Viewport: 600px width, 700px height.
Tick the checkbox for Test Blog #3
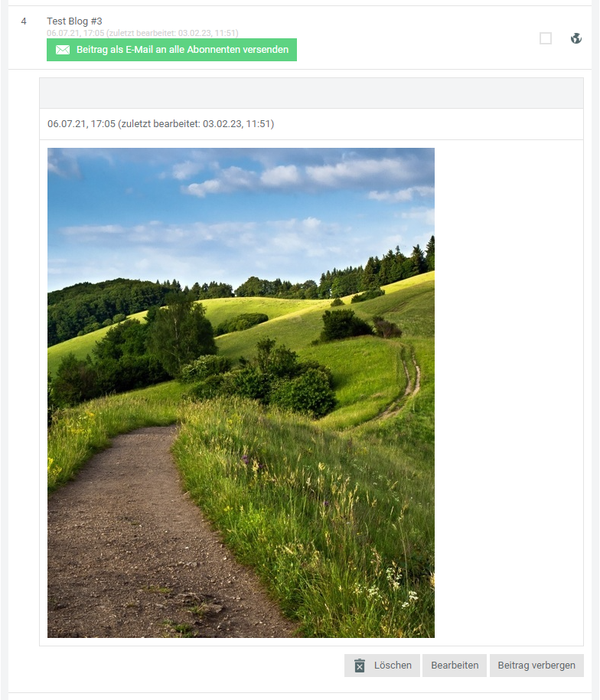click(x=545, y=38)
